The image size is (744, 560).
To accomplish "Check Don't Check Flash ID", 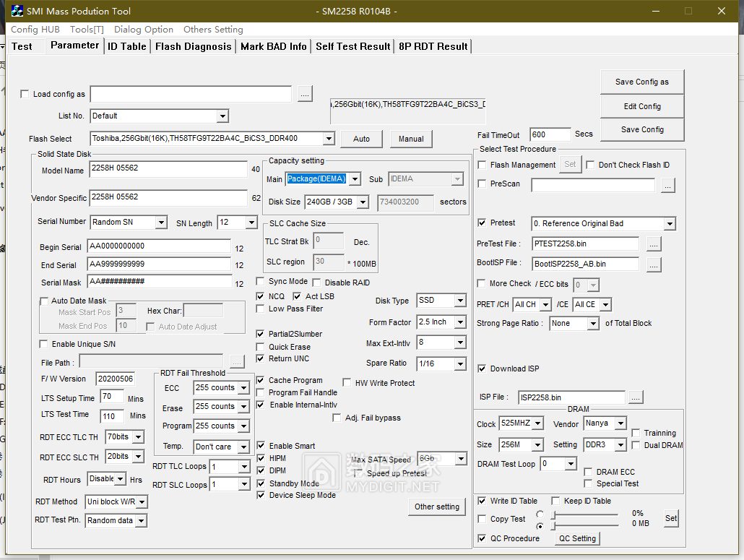I will (x=590, y=165).
